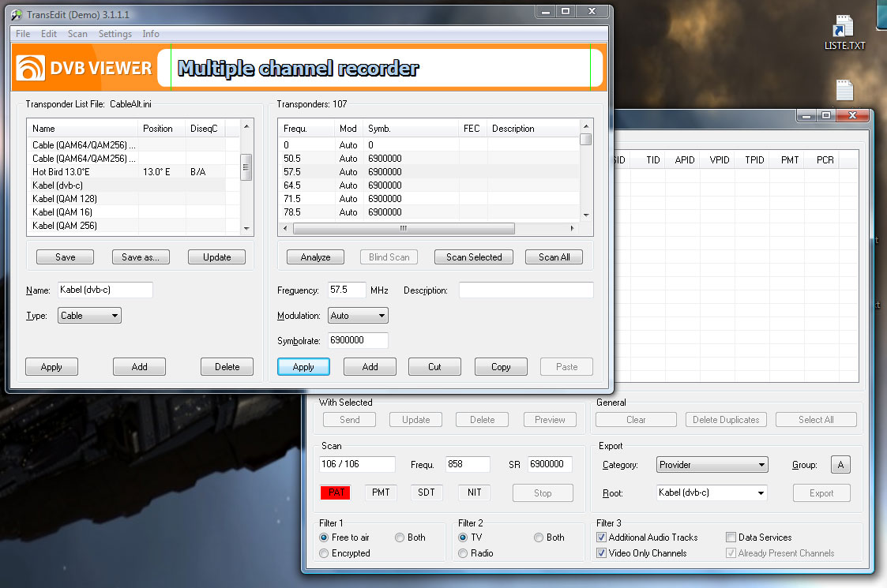Open the Category dropdown showing Provider

click(712, 465)
